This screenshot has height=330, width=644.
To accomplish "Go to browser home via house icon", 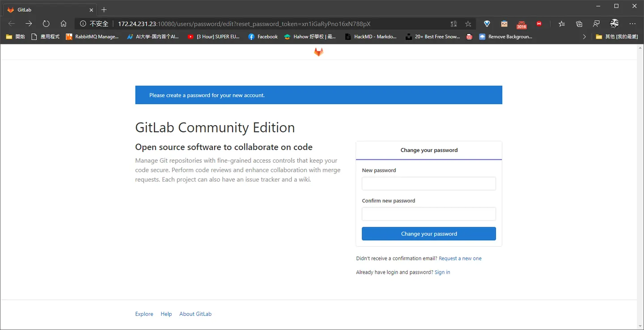I will coord(64,24).
